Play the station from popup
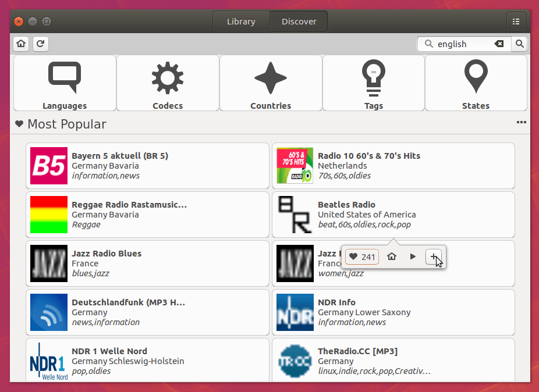The height and width of the screenshot is (392, 539). 413,256
